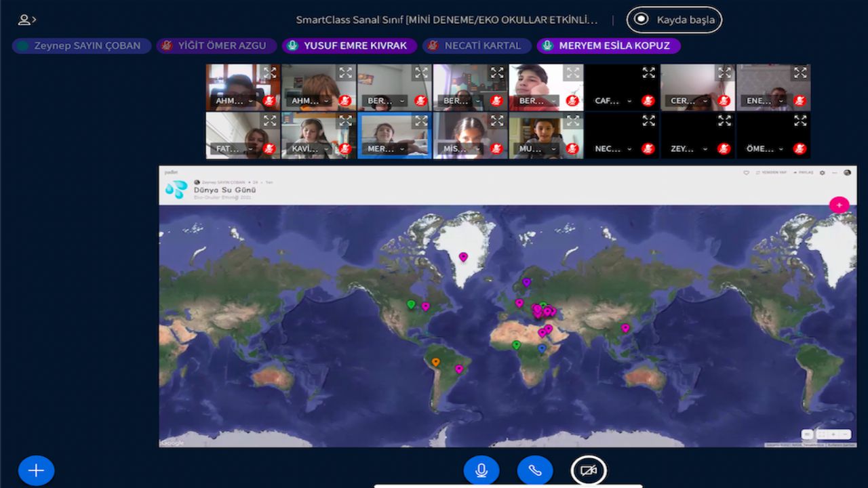Viewport: 868px width, 488px height.
Task: Open padlet settings gear icon
Action: click(x=823, y=173)
